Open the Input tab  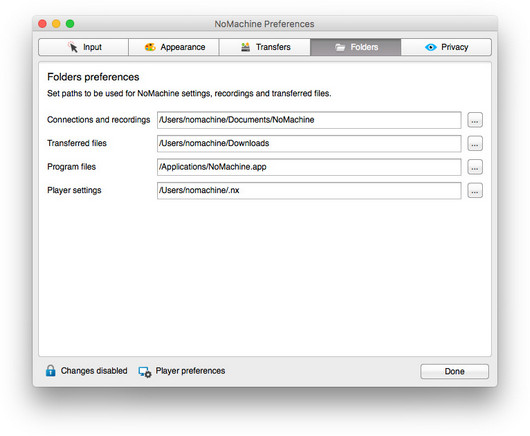click(83, 47)
